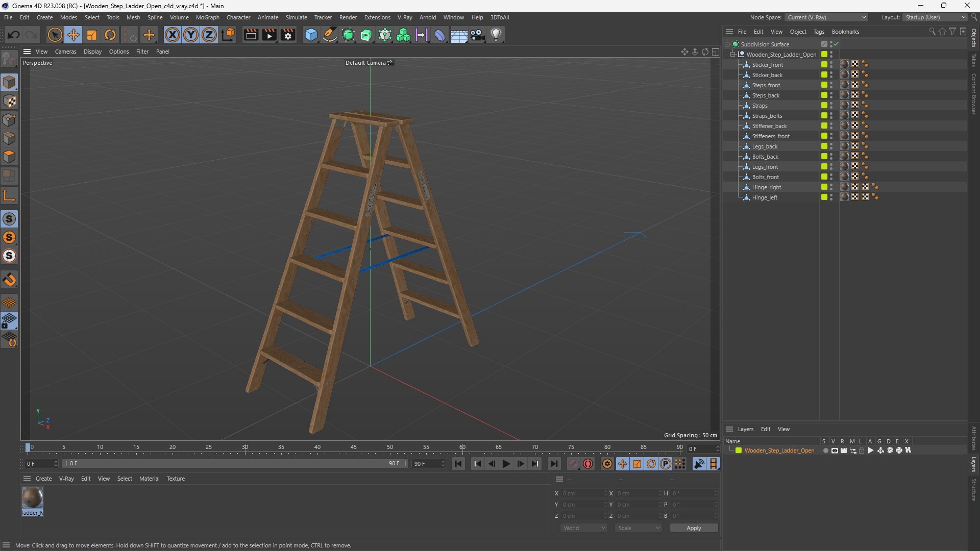Image resolution: width=980 pixels, height=551 pixels.
Task: Toggle X-axis lock
Action: (x=173, y=35)
